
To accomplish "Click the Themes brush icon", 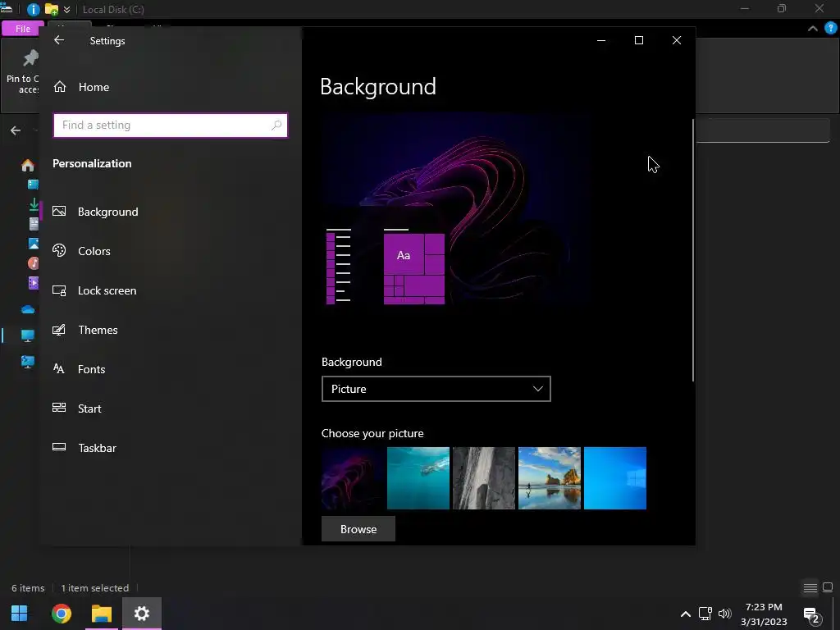I will click(59, 330).
